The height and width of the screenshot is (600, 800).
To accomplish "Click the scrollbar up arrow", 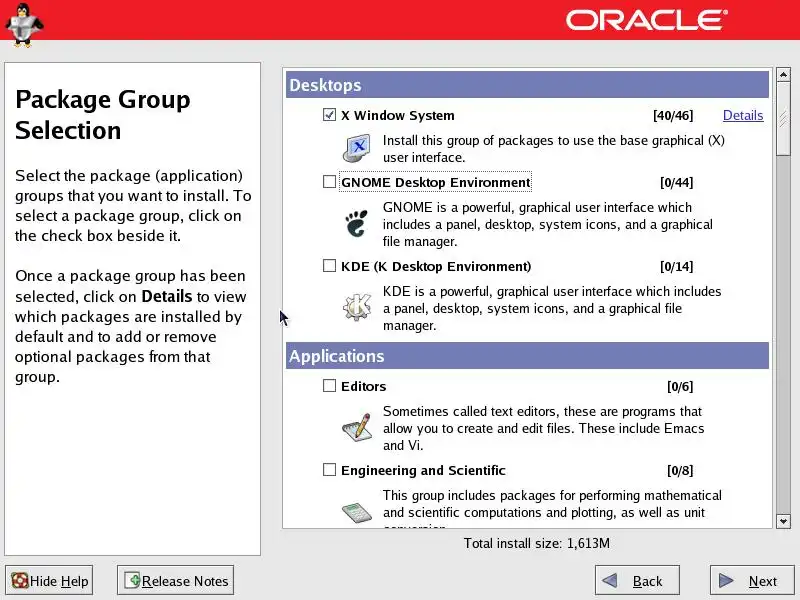I will click(783, 75).
